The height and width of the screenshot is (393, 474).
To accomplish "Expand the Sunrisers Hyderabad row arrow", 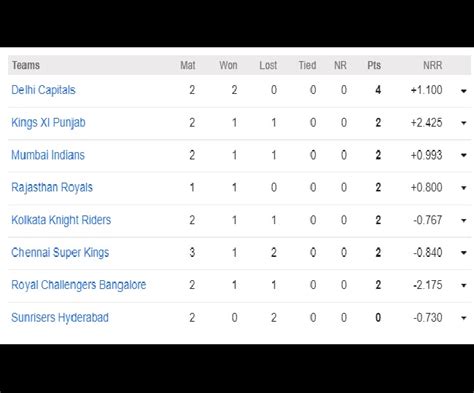I will (464, 318).
